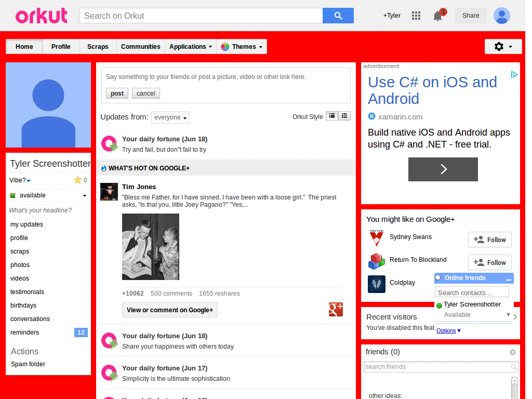Screen dimensions: 532x399
Task: Open the Profile tab
Action: (61, 46)
